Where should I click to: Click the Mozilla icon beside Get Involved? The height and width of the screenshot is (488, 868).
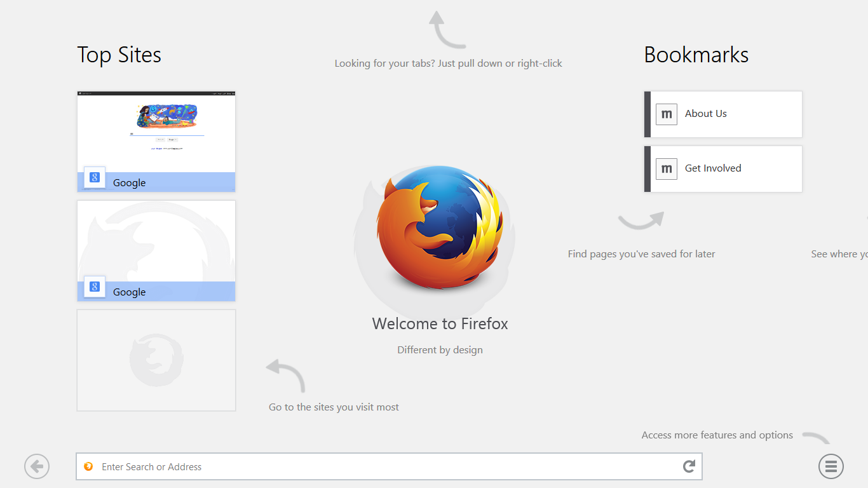tap(667, 168)
